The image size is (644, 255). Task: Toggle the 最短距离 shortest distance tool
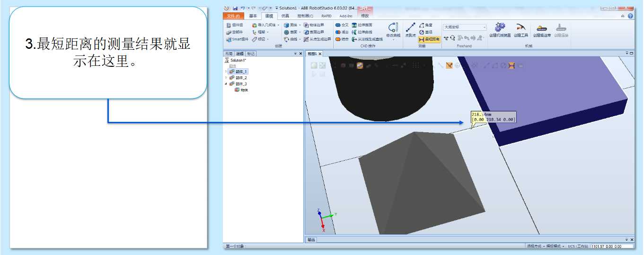[429, 39]
